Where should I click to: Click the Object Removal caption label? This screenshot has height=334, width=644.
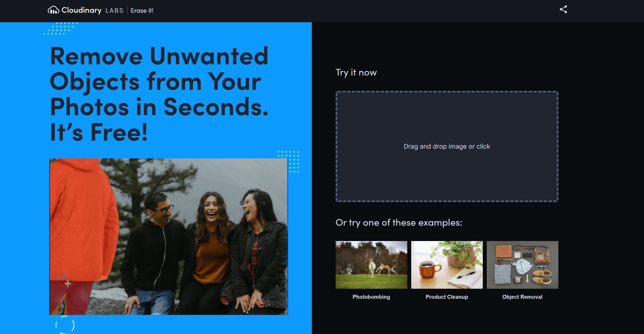[x=522, y=297]
